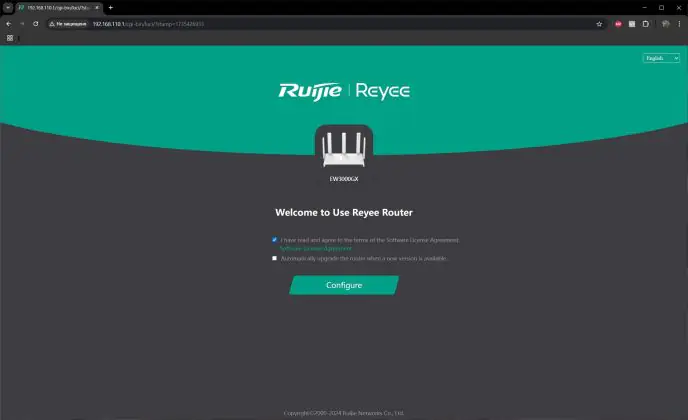Click the EW3000GX model label
Viewport: 688px width, 420px height.
tap(344, 179)
